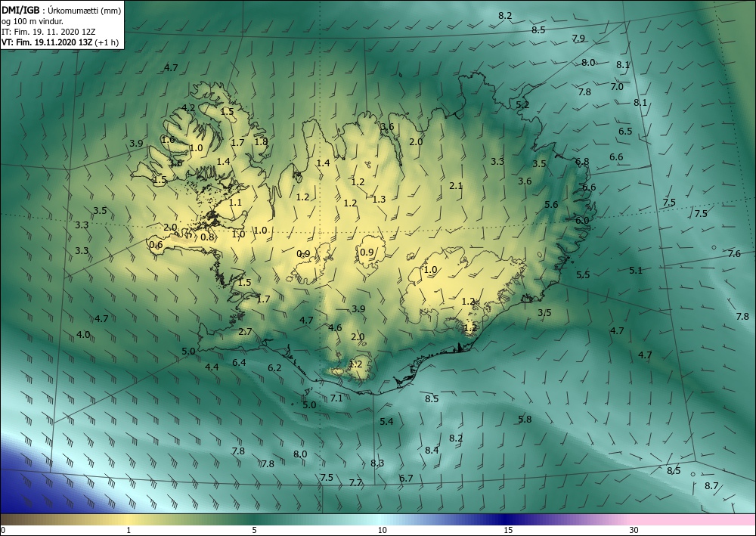Click the map value 5.6
The height and width of the screenshot is (536, 756).
click(x=550, y=204)
